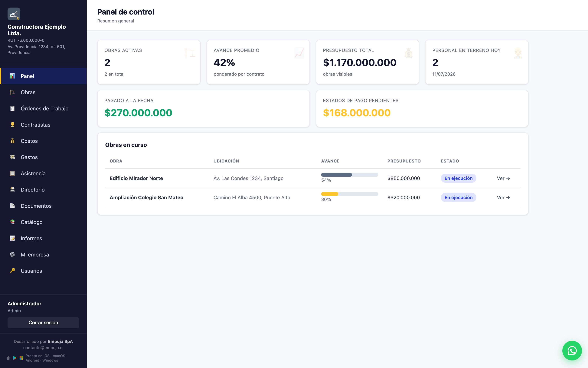This screenshot has height=368, width=588.
Task: Click the Gastos flying money icon
Action: click(12, 157)
